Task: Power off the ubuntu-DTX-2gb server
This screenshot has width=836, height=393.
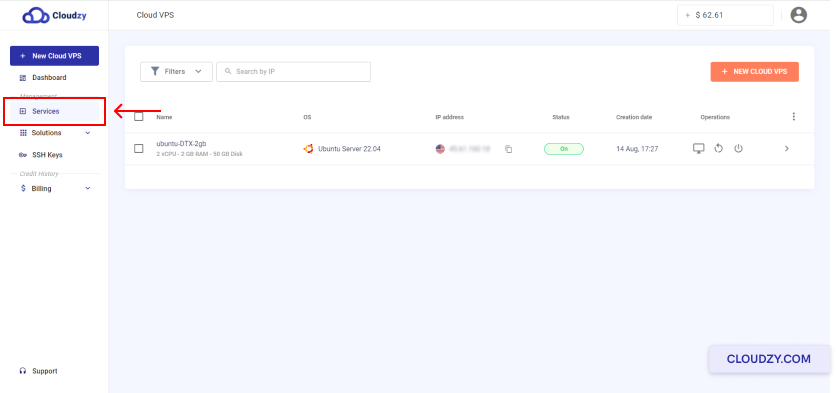Action: click(x=738, y=149)
